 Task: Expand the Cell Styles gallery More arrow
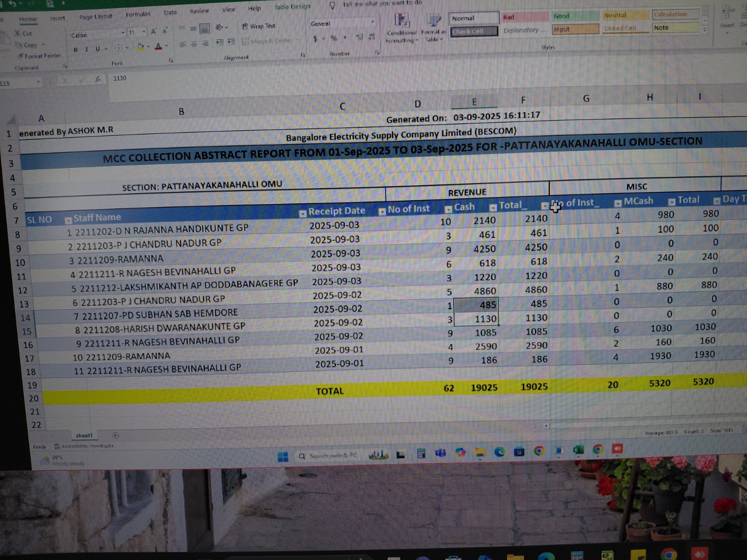coord(705,30)
